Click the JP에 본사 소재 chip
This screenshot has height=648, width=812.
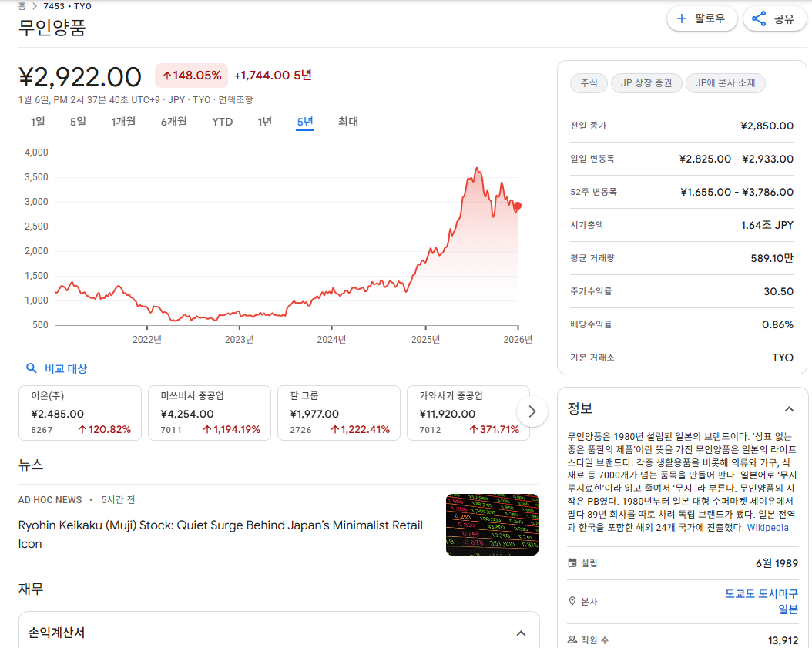pyautogui.click(x=725, y=83)
